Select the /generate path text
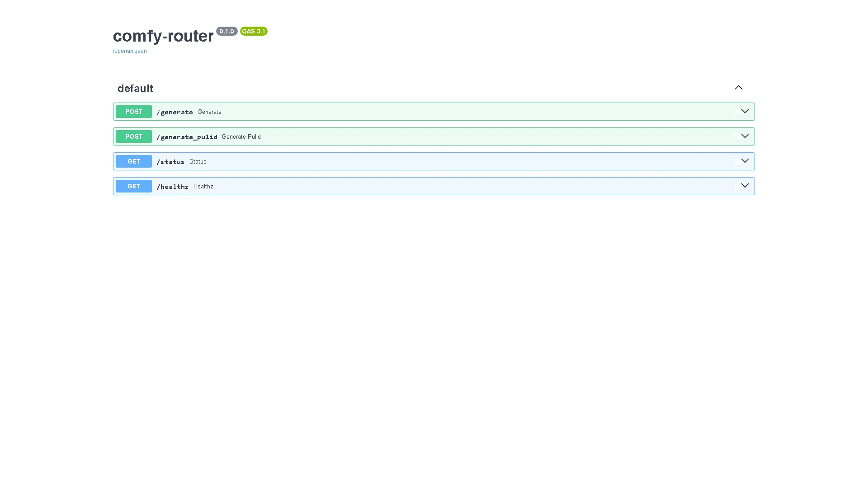 tap(175, 112)
